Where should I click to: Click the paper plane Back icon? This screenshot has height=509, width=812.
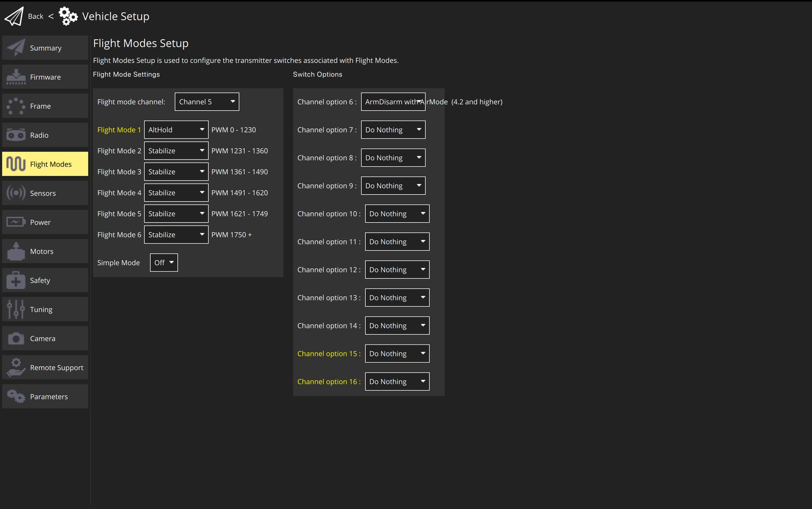click(x=14, y=17)
